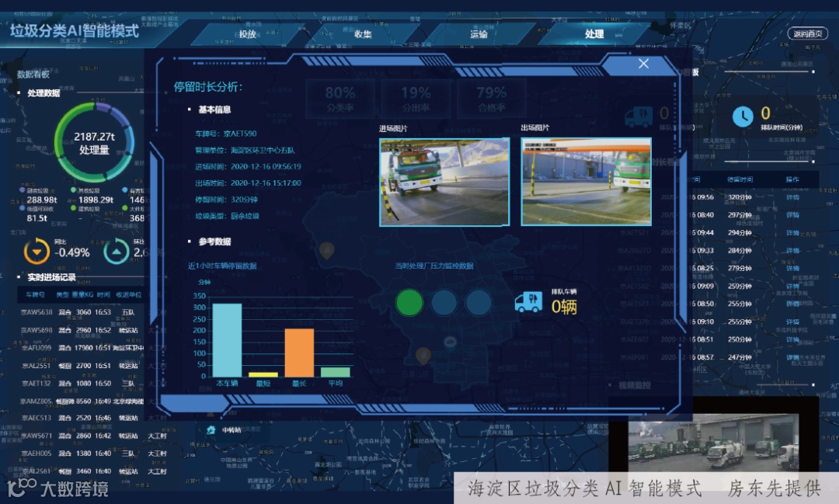839x504 pixels.
Task: Click the 排队车辆 0辆 value
Action: [564, 307]
